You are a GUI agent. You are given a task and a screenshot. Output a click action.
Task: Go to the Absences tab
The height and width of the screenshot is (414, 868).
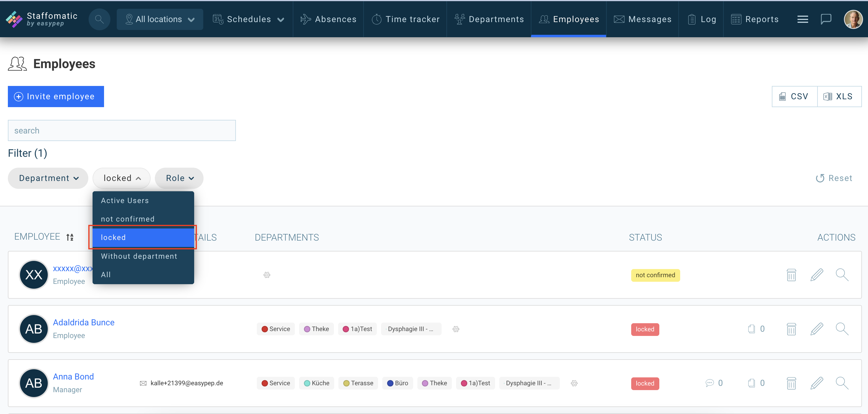(x=328, y=19)
